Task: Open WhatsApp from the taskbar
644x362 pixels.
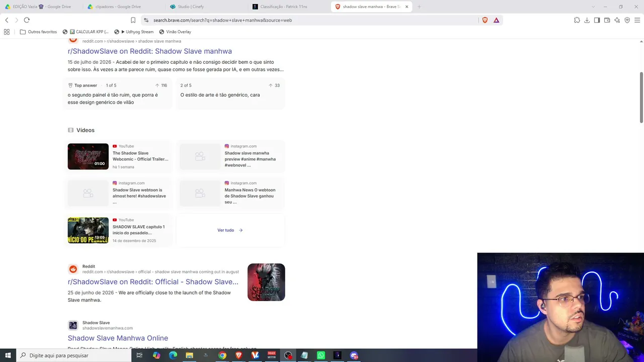Action: pyautogui.click(x=321, y=355)
